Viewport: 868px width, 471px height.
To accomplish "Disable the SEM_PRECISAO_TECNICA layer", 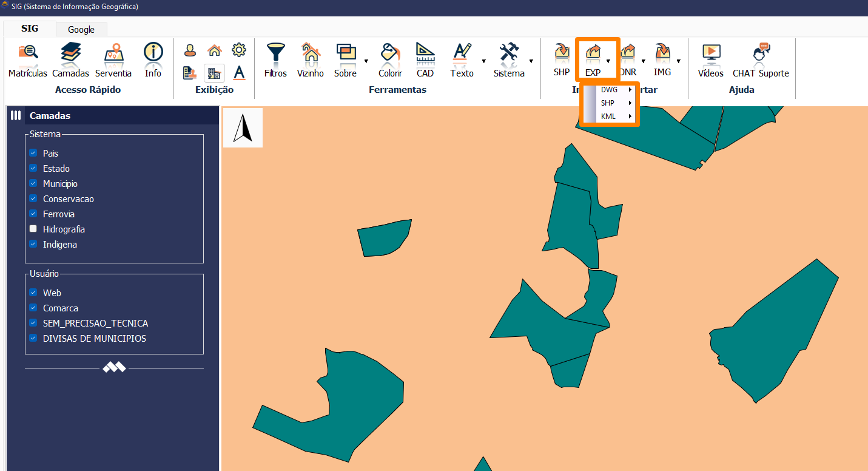I will point(33,323).
